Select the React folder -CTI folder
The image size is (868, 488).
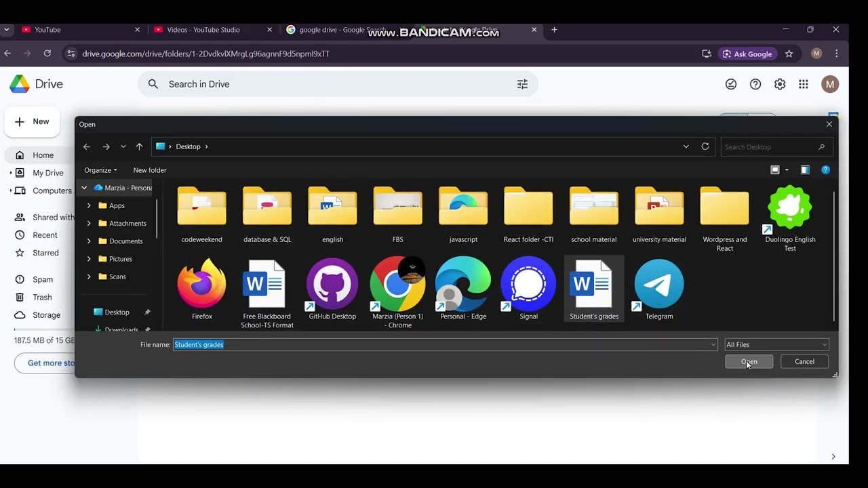click(528, 215)
